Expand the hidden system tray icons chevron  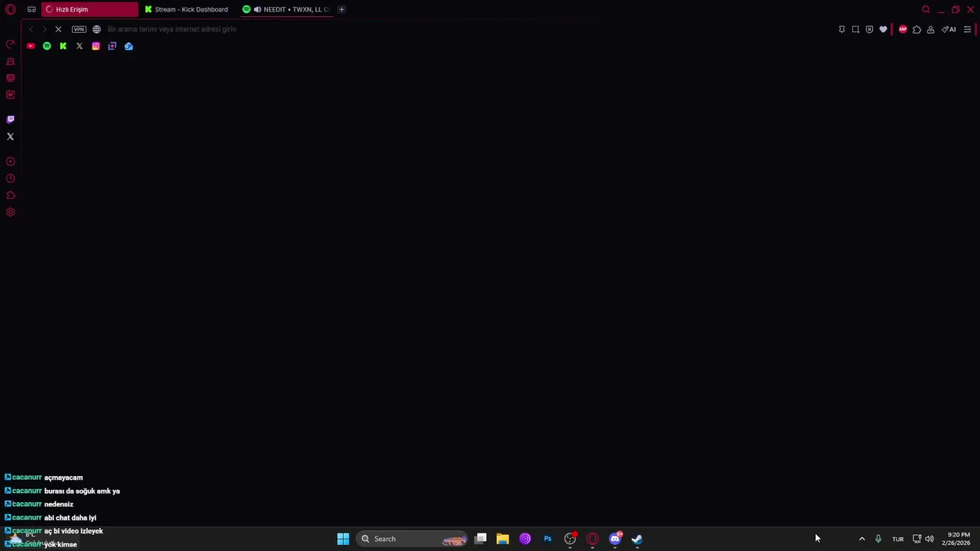[x=861, y=539]
